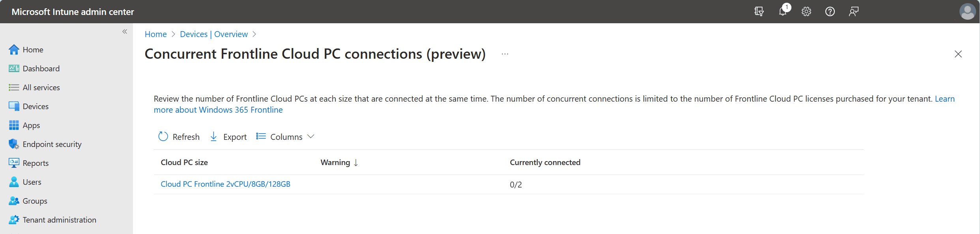The width and height of the screenshot is (980, 234).
Task: Open the feedback person icon
Action: (x=854, y=11)
